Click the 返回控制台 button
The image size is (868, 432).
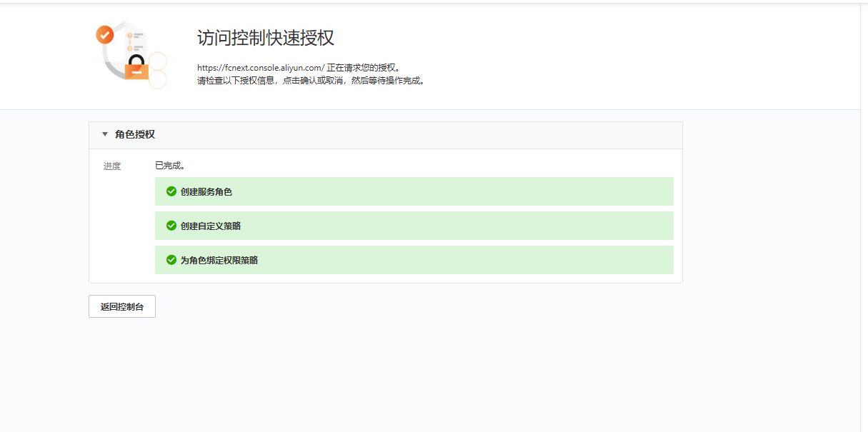pos(121,306)
